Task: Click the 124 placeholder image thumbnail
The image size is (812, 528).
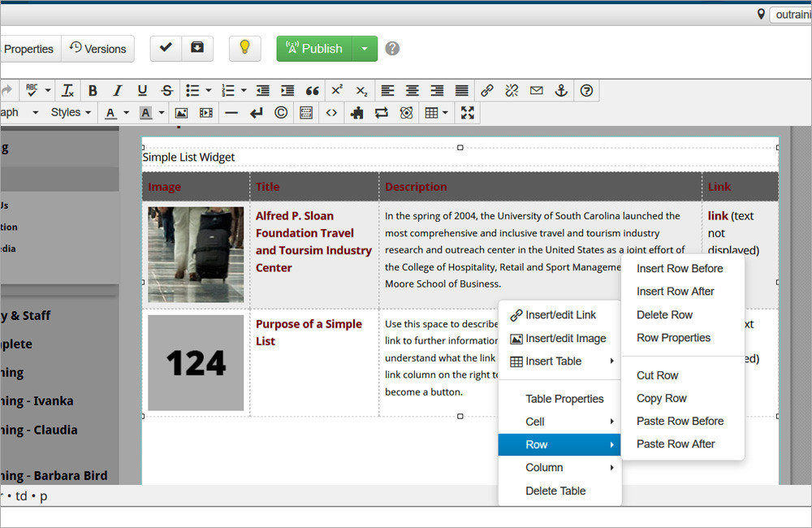Action: 196,362
